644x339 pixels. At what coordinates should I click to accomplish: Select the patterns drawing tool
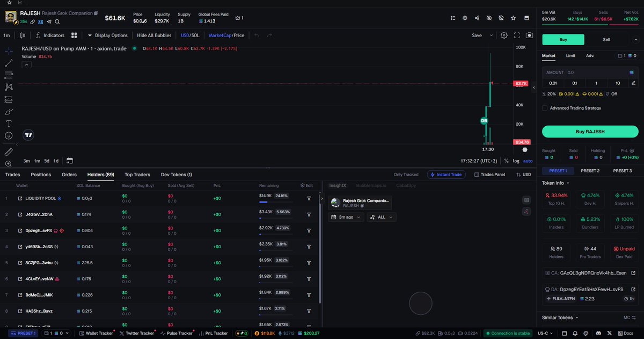(x=9, y=87)
